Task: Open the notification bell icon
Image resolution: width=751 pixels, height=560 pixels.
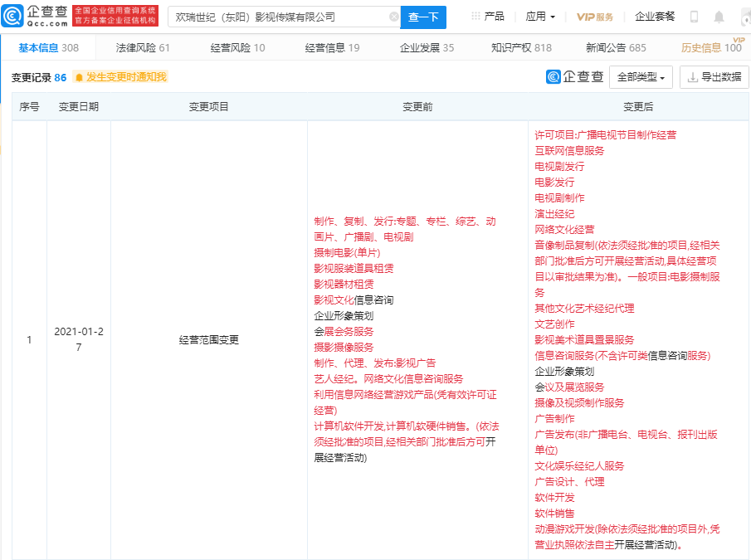Action: coord(719,17)
